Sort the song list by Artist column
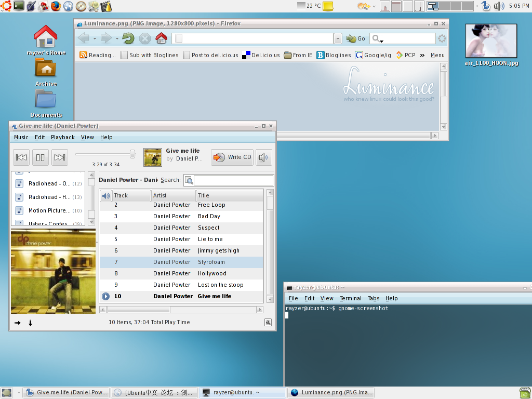Image resolution: width=532 pixels, height=399 pixels. (x=174, y=195)
